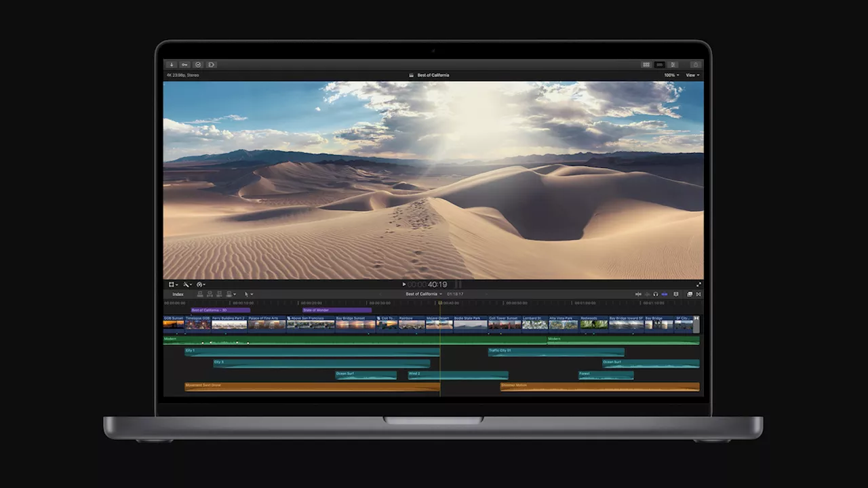Toggle the Timeline panel visibility
This screenshot has width=868, height=488.
659,64
